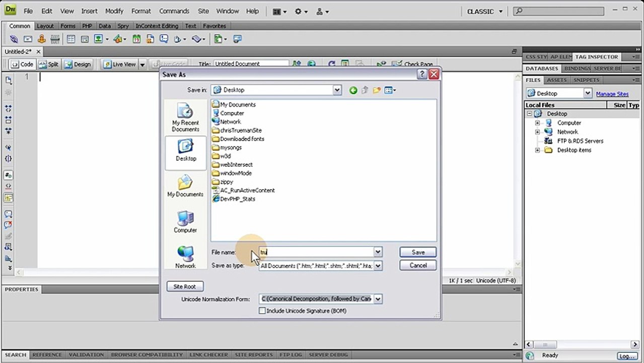Image resolution: width=644 pixels, height=363 pixels.
Task: Insert a Table from the Common bar
Action: click(71, 39)
